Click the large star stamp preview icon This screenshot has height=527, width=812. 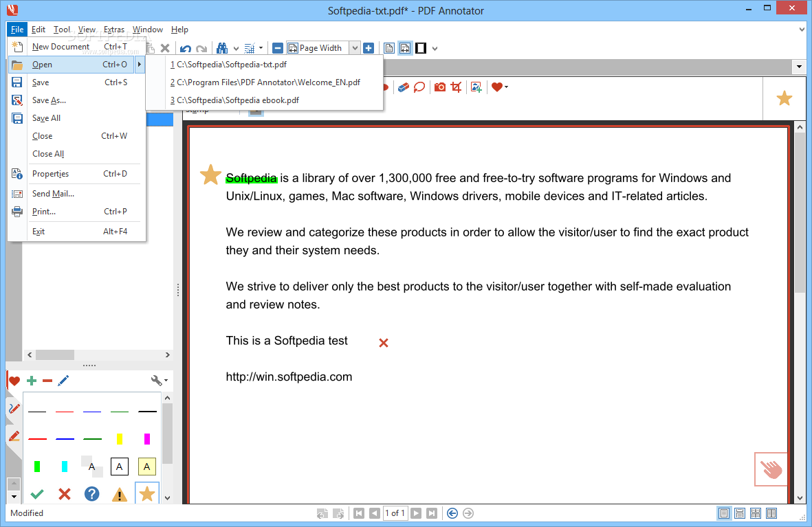[x=784, y=98]
